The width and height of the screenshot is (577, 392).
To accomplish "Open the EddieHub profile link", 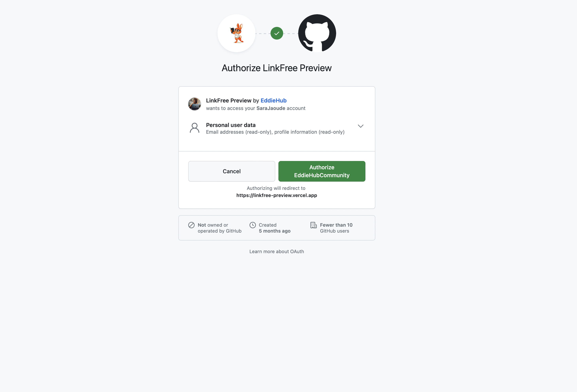I will click(x=273, y=100).
